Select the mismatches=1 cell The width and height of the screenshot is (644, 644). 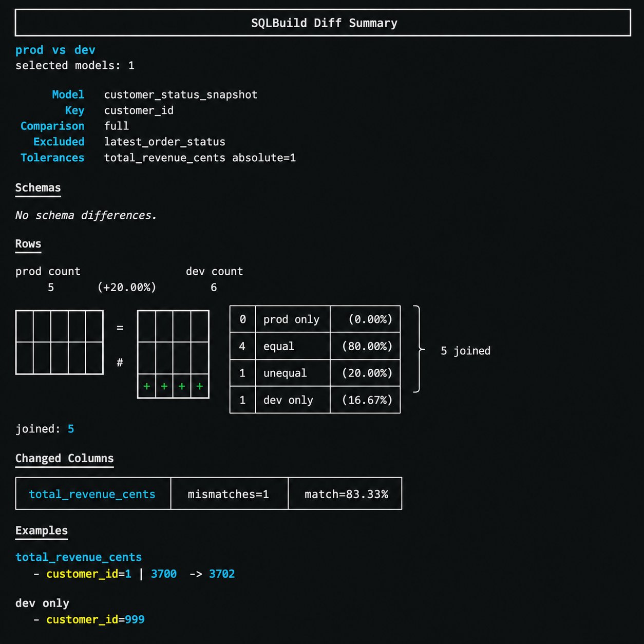pyautogui.click(x=229, y=494)
